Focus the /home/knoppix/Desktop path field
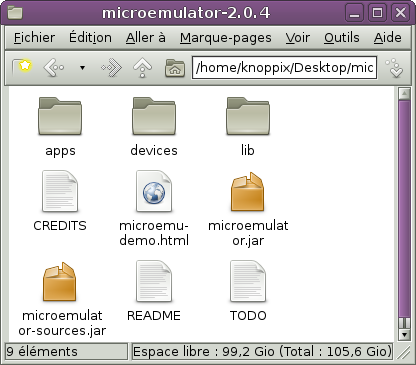416x365 pixels. pyautogui.click(x=284, y=68)
